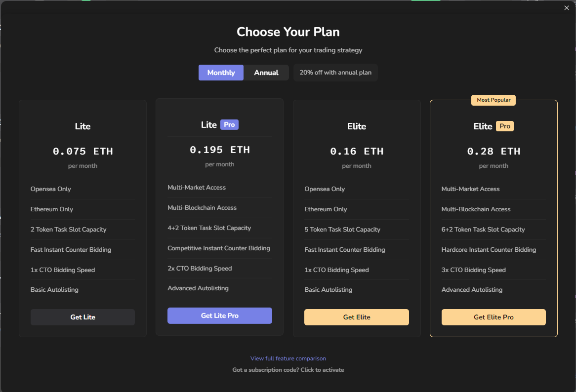Click Competitive Instant Counter Bidding feature

(x=219, y=248)
